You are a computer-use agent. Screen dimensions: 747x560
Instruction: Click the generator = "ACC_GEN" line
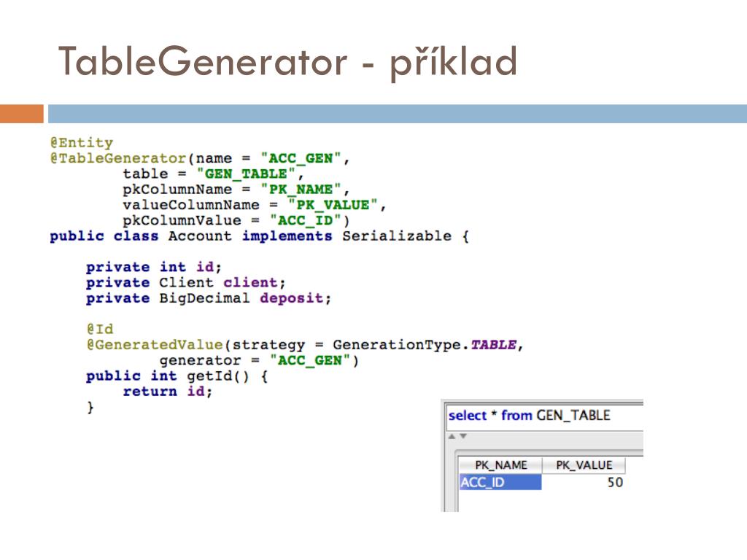point(259,360)
